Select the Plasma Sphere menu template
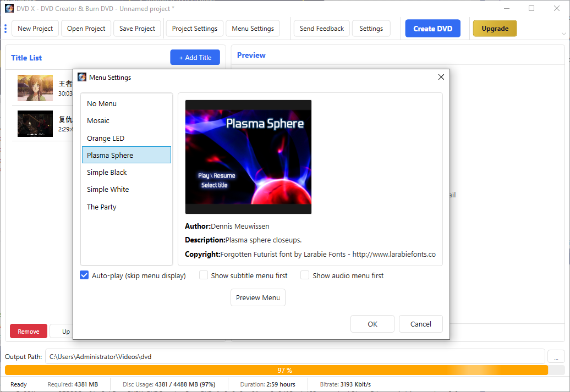This screenshot has height=392, width=570. tap(127, 155)
